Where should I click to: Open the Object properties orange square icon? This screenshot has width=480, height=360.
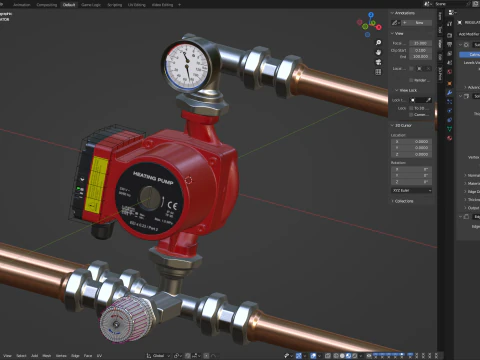coord(450,83)
